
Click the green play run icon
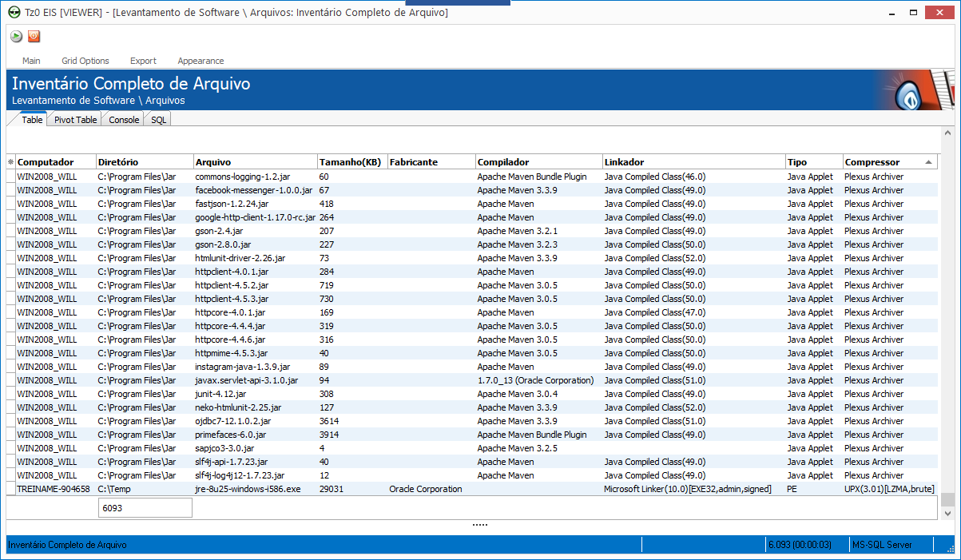point(16,36)
